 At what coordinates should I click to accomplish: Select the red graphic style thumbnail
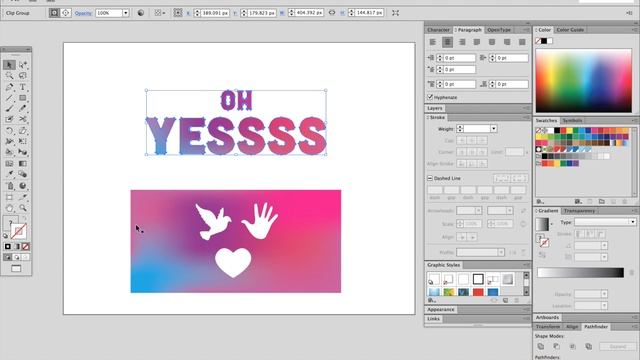(478, 292)
